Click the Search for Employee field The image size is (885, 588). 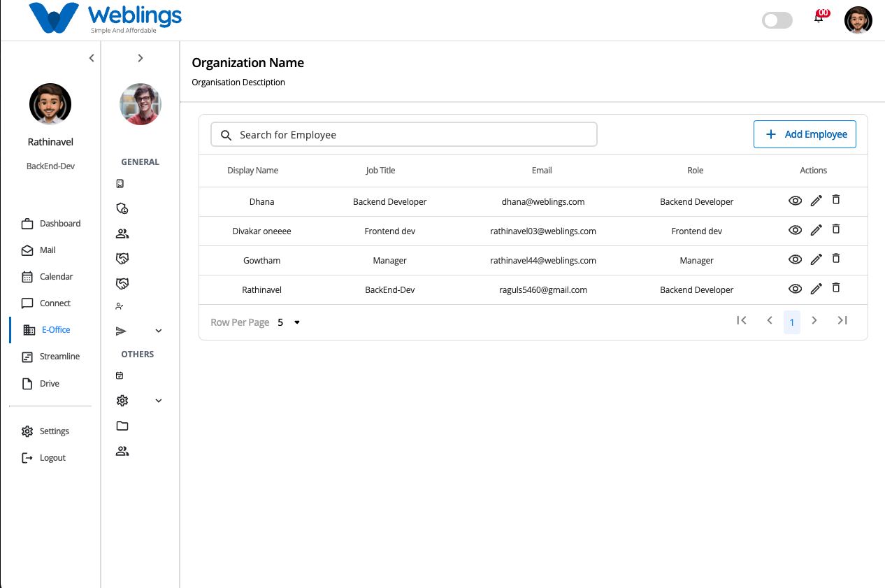[404, 134]
